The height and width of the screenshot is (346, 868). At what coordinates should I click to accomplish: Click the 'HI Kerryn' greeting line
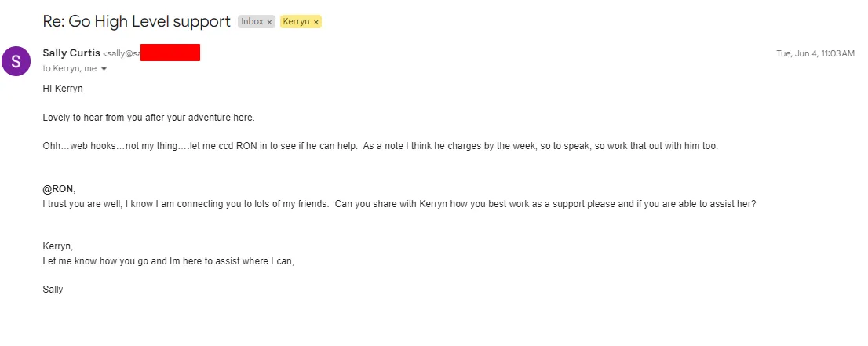pyautogui.click(x=63, y=89)
